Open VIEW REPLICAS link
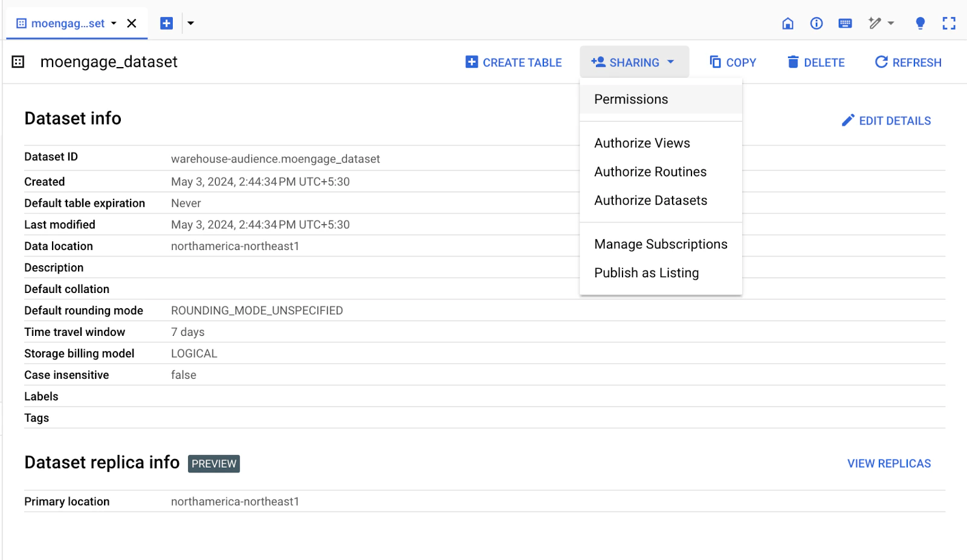 click(888, 463)
